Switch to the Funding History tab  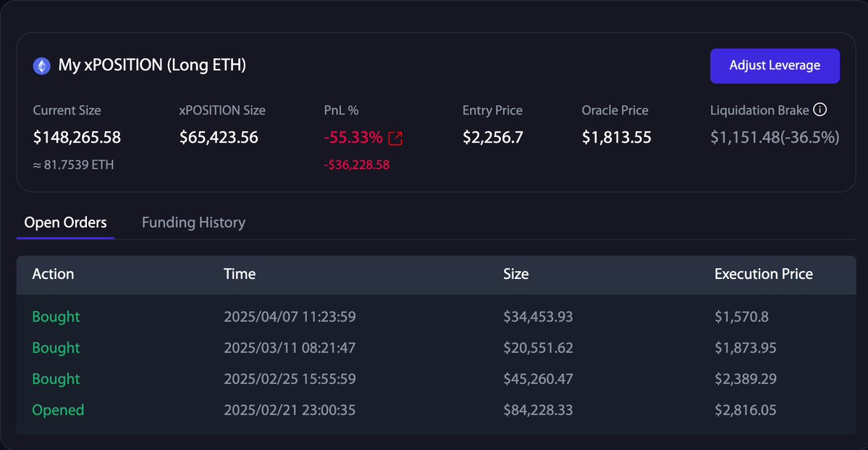coord(193,222)
